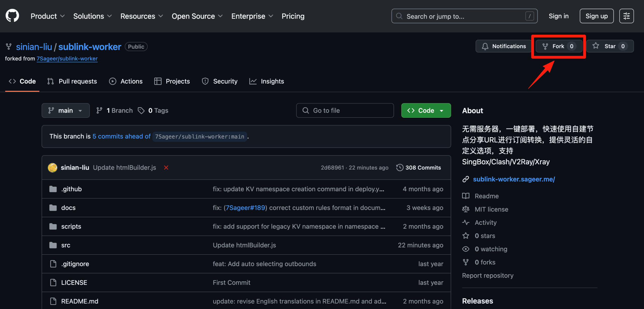
Task: Open sinian-liu commit author link
Action: pos(75,168)
